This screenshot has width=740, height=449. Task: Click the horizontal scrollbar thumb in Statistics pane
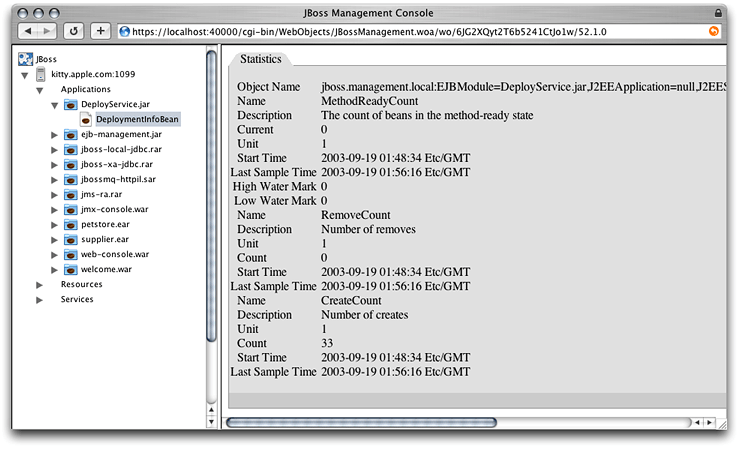pos(361,423)
